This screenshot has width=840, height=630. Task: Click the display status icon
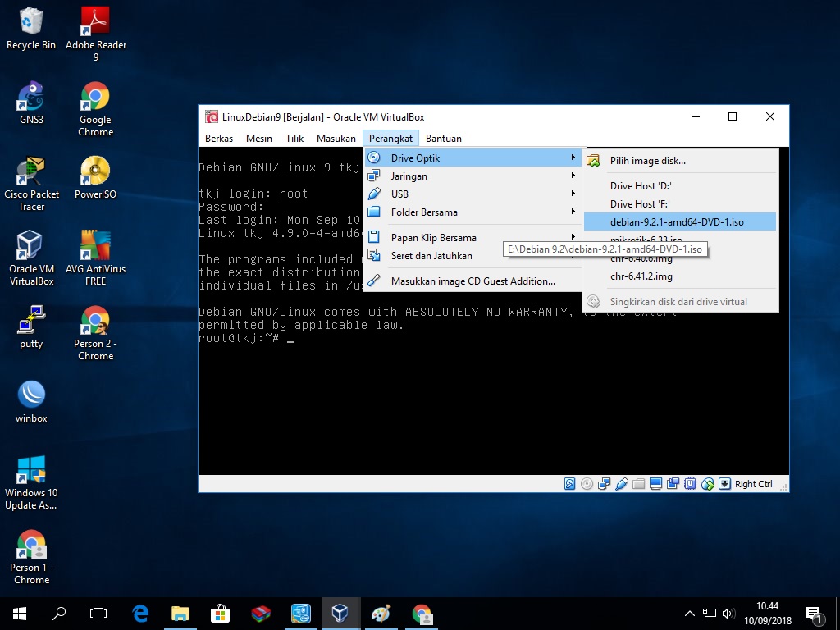pos(655,484)
